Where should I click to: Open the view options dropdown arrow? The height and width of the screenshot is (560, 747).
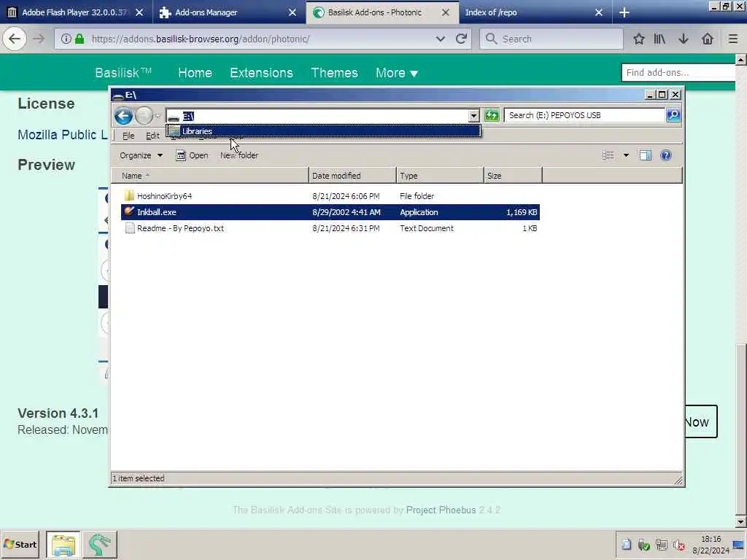point(626,155)
